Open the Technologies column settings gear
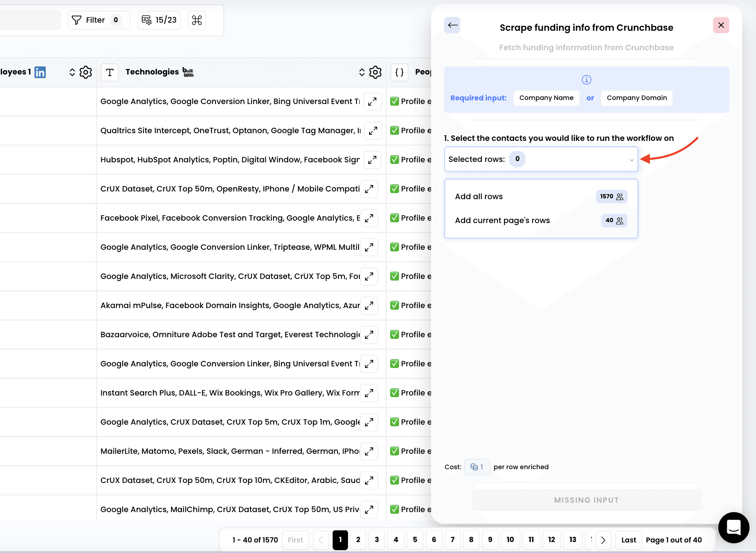Screen dimensions: 756x553 (375, 72)
